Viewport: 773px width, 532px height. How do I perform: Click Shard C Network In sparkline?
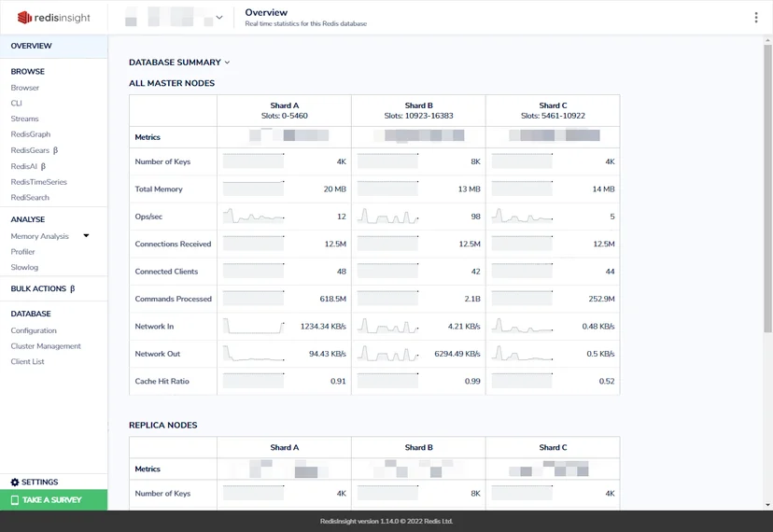(522, 326)
